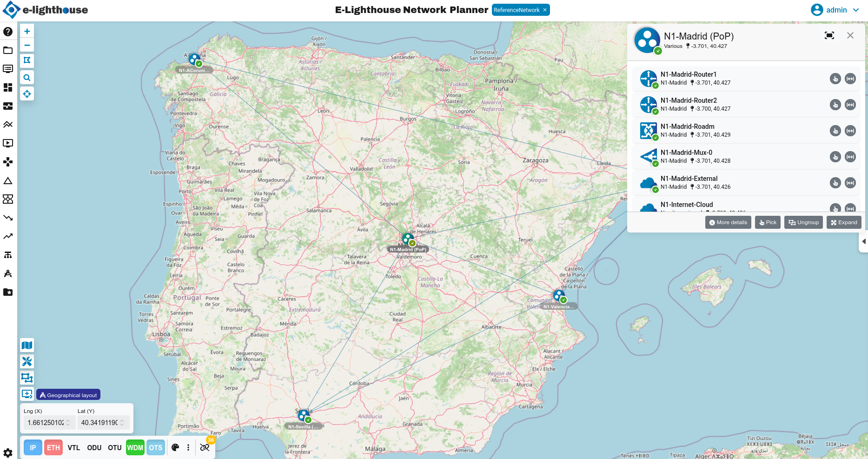Click the N1-ACoruña node on map
The height and width of the screenshot is (459, 868).
[x=195, y=60]
